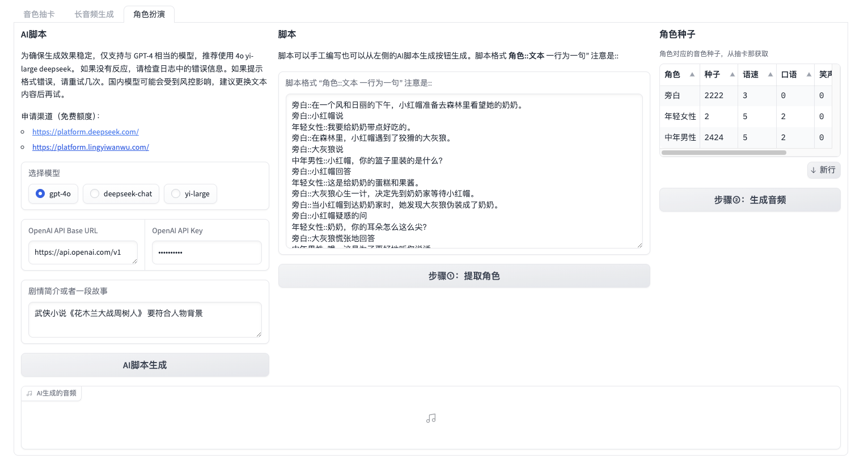
Task: Click script line 年轻女性::我要给奶奶带点好吃的。
Action: [352, 127]
